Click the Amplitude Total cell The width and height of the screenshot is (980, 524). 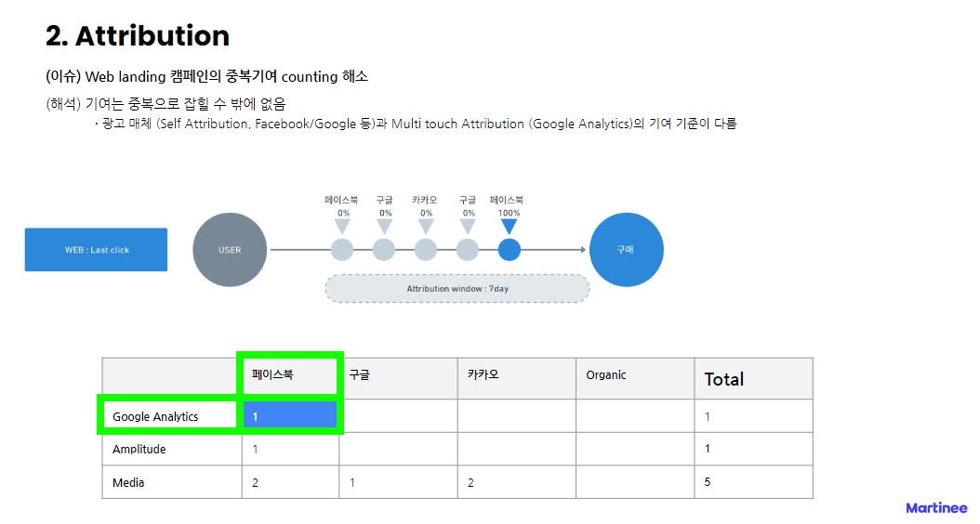point(754,449)
